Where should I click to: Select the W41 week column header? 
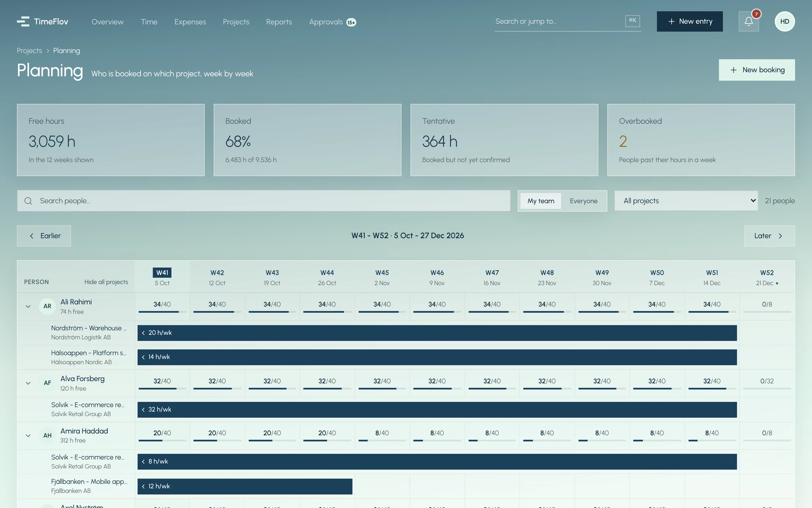162,277
